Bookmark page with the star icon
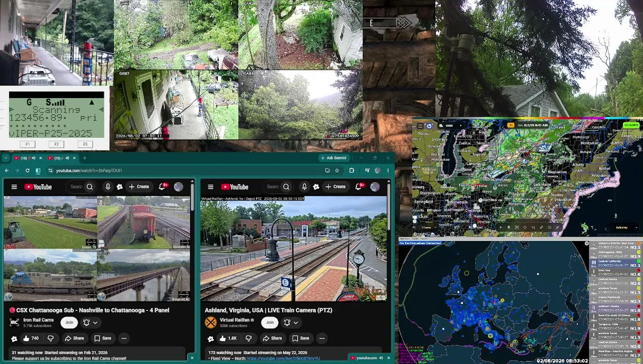This screenshot has width=643, height=364. pos(337,170)
